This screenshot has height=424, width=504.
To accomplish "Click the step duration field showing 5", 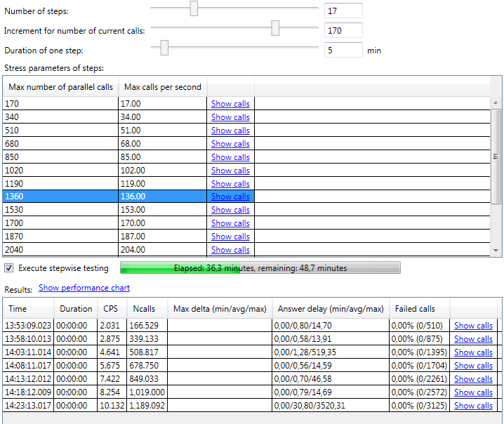I will [343, 50].
